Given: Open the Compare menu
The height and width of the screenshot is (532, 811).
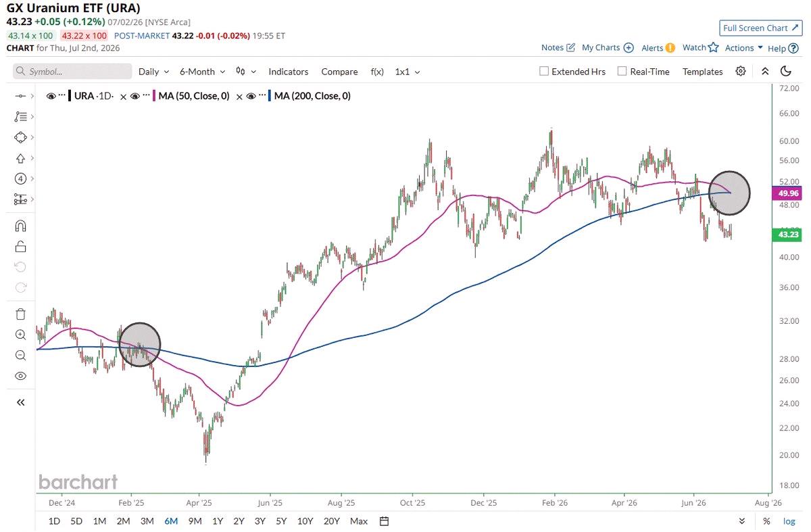Looking at the screenshot, I should tap(339, 71).
